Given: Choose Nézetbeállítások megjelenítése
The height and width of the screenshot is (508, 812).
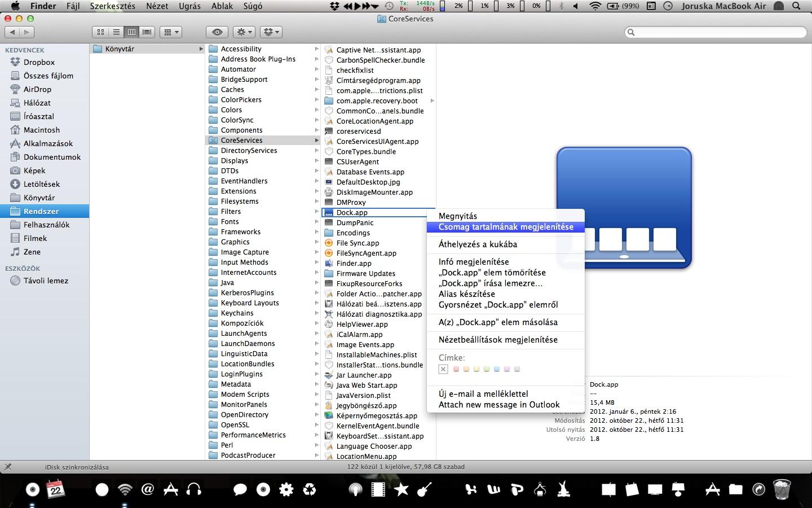Looking at the screenshot, I should [505, 340].
